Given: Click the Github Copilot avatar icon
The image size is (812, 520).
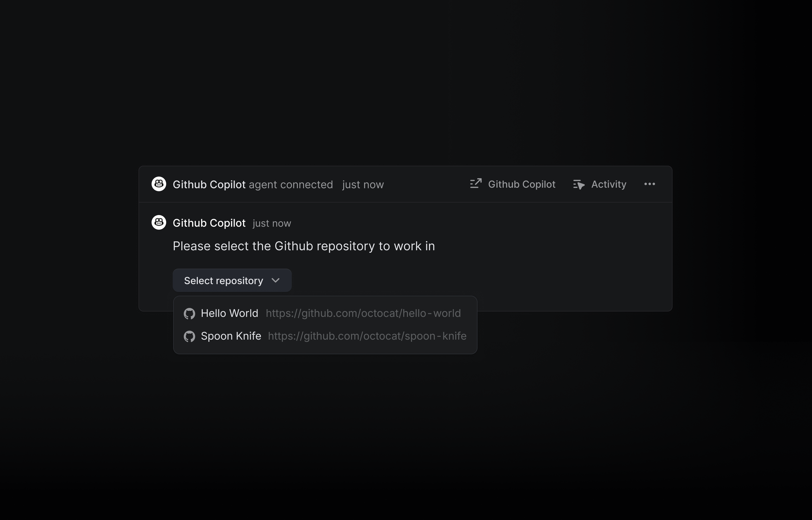Looking at the screenshot, I should 159,184.
